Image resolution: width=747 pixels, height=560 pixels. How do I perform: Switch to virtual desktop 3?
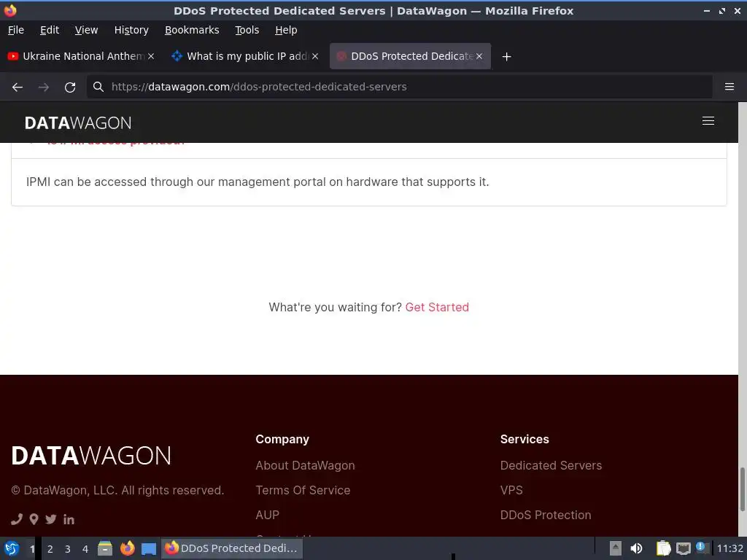click(68, 549)
